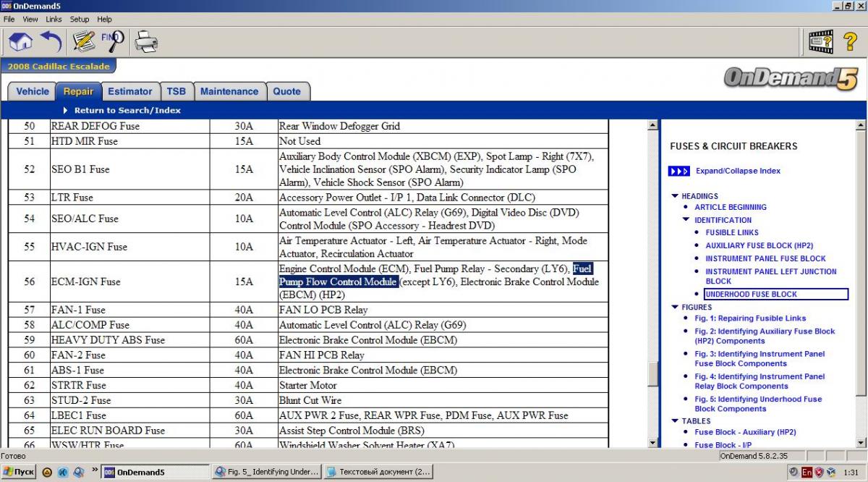Click the index panel scrollbar up arrow

[860, 126]
